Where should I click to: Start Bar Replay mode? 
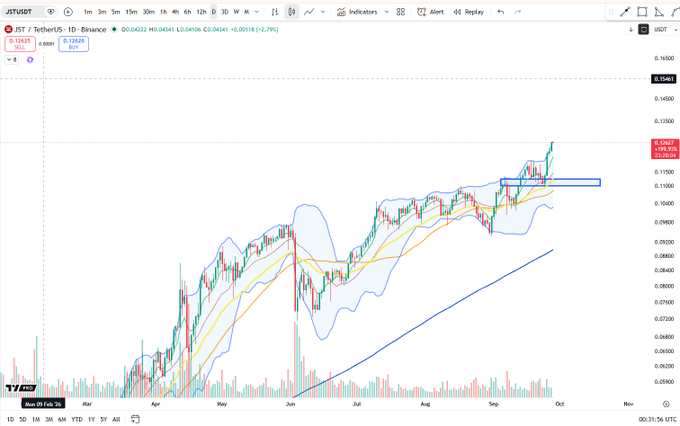click(x=468, y=12)
